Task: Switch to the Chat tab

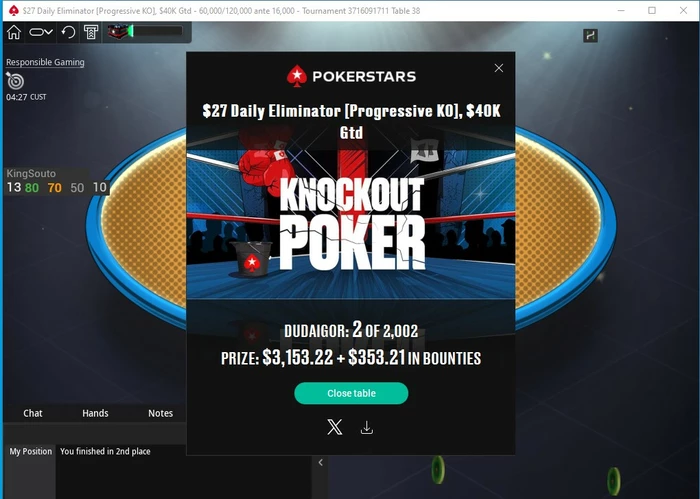Action: (33, 413)
